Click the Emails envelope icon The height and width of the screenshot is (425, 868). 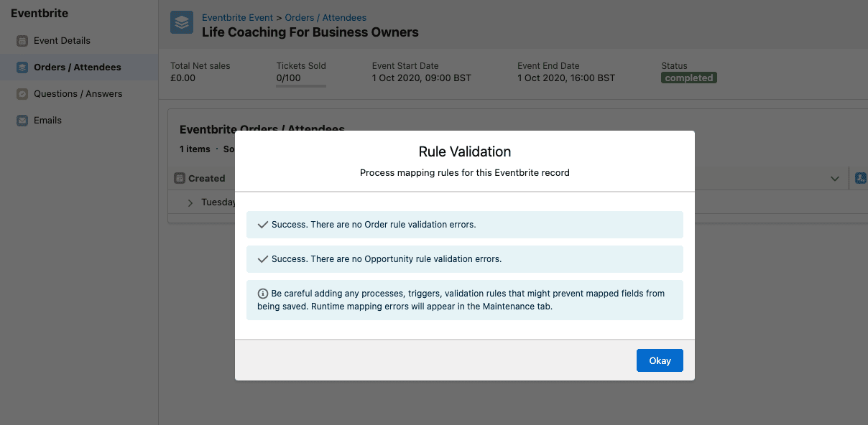pyautogui.click(x=22, y=121)
